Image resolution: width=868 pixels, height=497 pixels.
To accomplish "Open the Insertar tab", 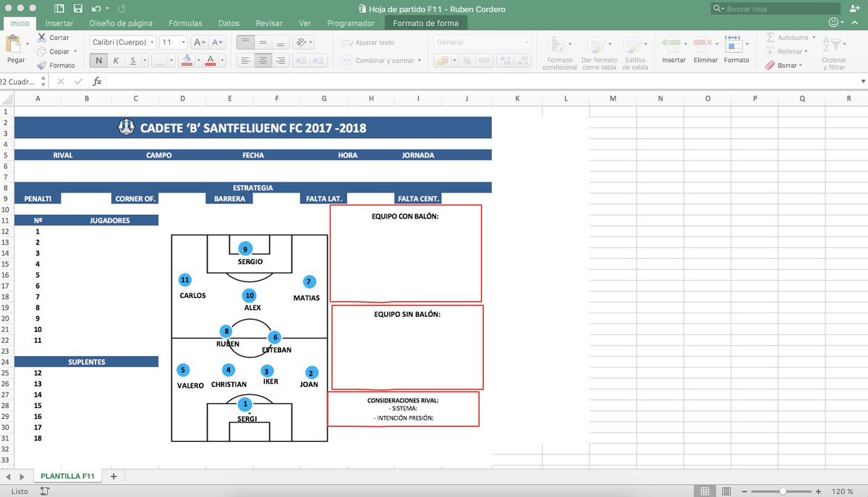I will (59, 23).
